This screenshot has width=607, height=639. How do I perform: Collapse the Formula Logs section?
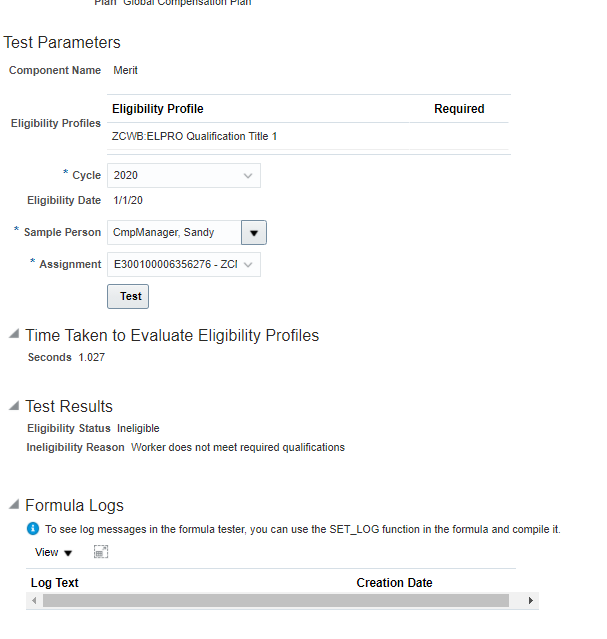(x=13, y=505)
